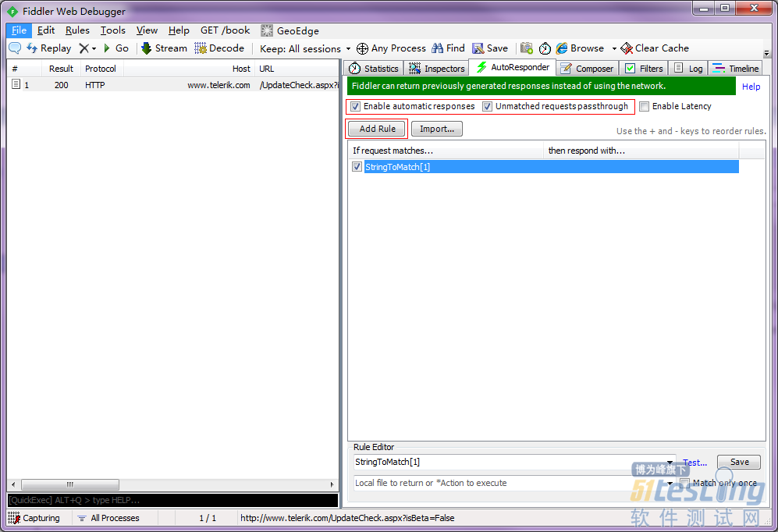Click Clear Cache in toolbar

pos(655,48)
